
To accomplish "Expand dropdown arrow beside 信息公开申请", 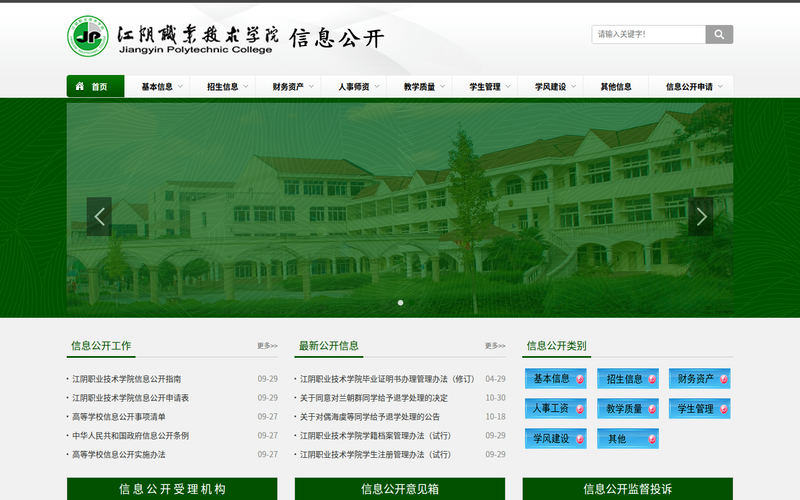I will tap(720, 87).
